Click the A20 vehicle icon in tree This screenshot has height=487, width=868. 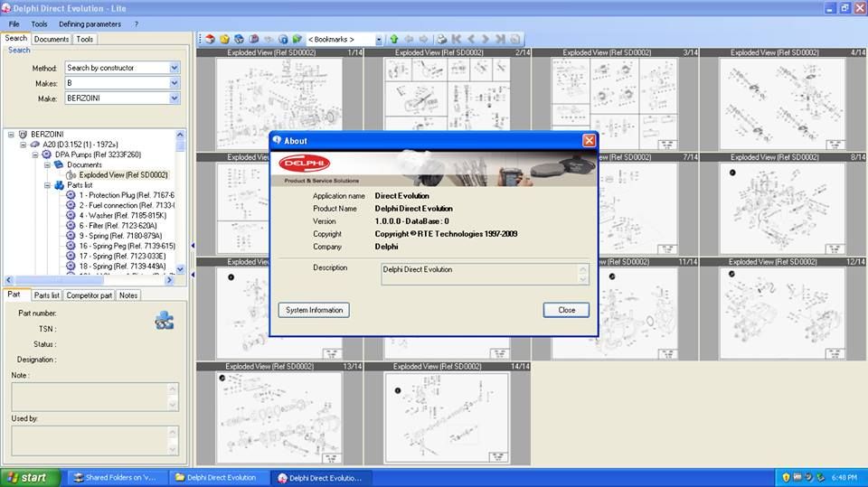[35, 145]
